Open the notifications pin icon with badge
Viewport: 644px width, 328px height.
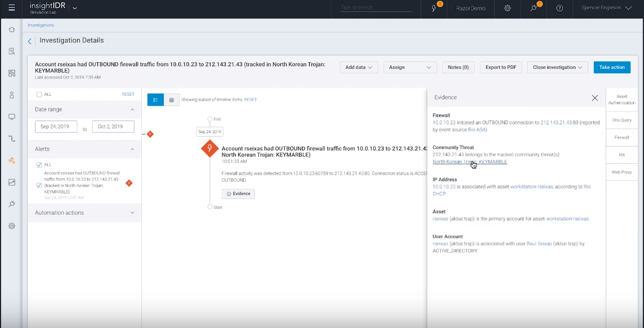534,8
